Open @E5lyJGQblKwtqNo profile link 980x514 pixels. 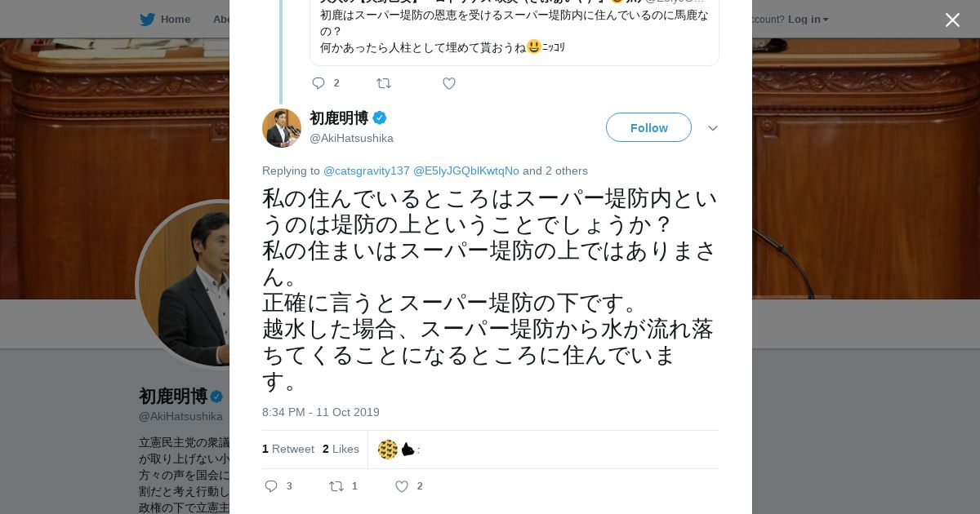pyautogui.click(x=465, y=171)
